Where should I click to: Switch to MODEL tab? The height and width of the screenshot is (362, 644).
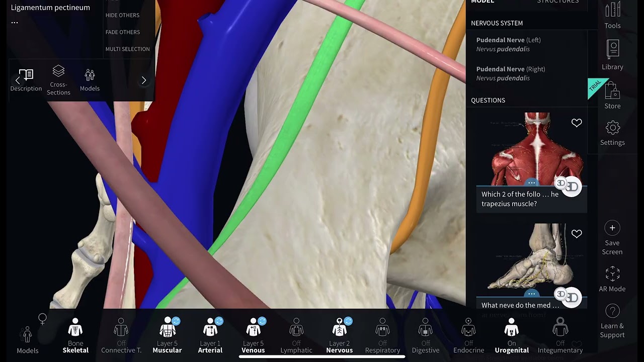[482, 2]
